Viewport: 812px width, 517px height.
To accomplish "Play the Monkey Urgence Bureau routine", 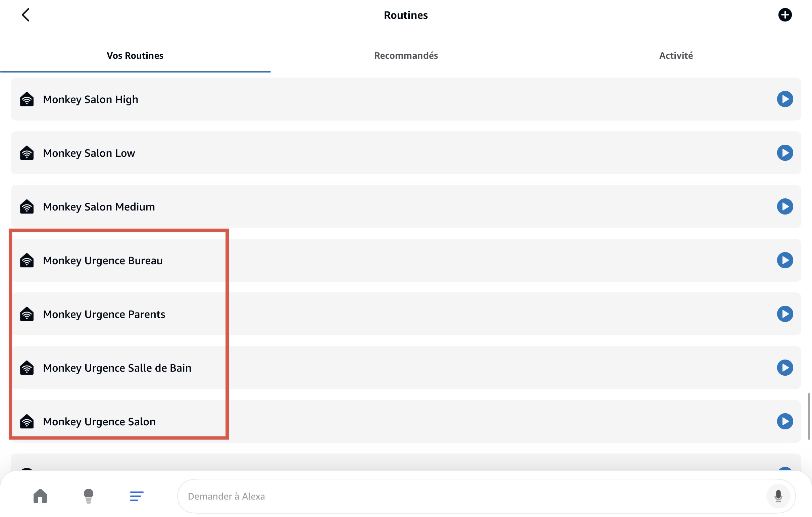I will [x=785, y=260].
